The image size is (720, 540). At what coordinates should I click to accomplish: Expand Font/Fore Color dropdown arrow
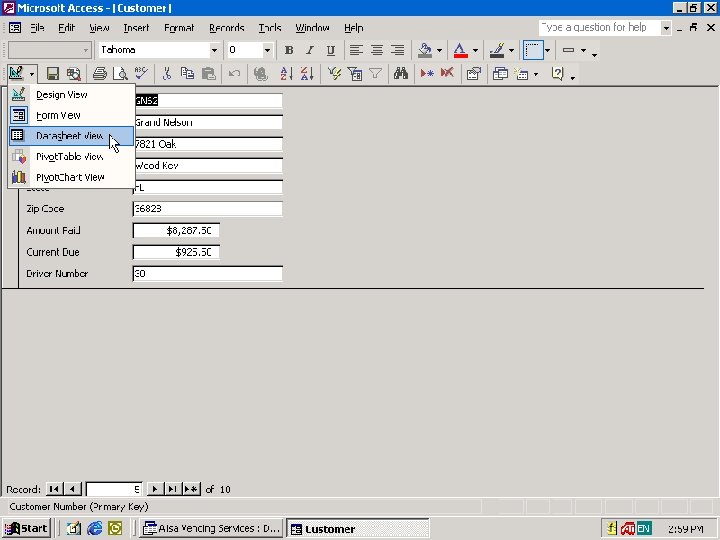point(475,51)
